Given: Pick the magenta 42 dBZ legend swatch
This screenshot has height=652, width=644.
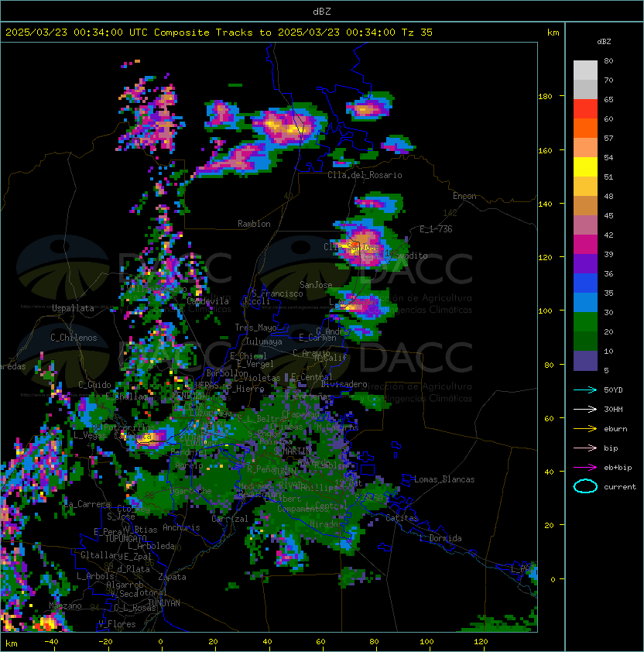Looking at the screenshot, I should tap(585, 244).
